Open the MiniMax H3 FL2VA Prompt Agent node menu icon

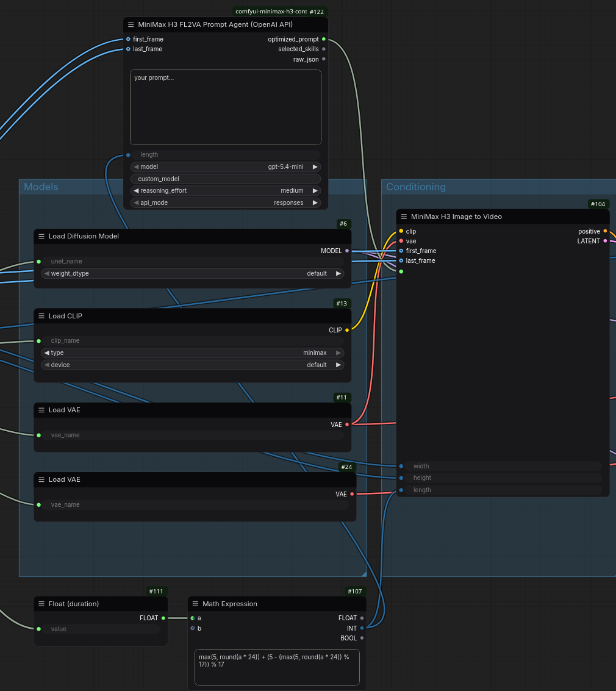(131, 24)
